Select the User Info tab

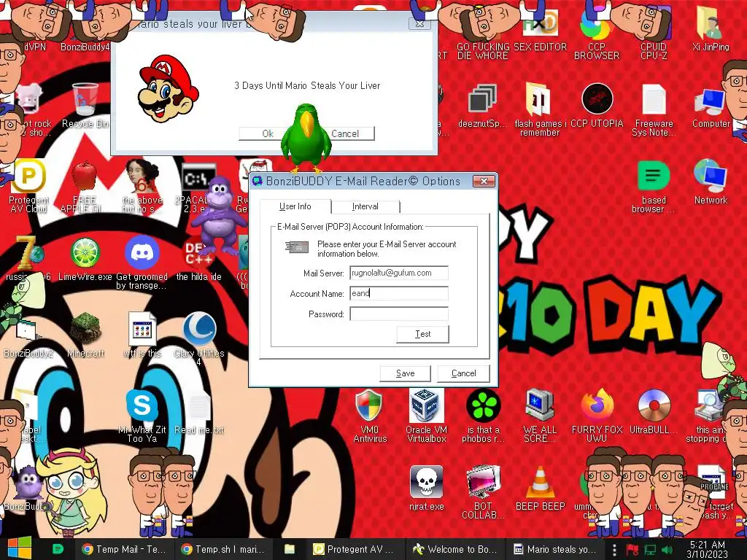tap(295, 206)
